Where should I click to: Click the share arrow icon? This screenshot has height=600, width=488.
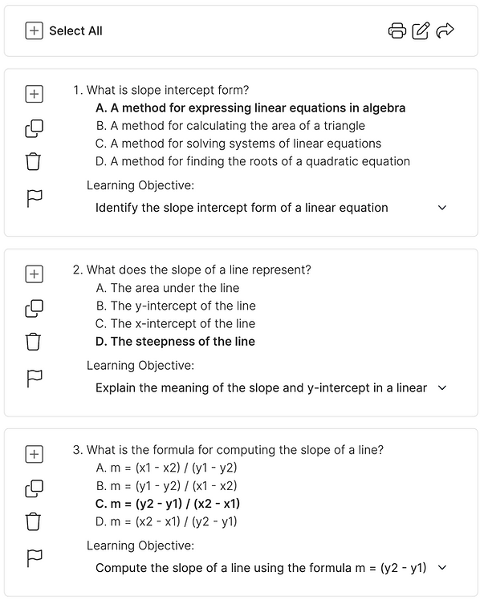click(x=445, y=30)
